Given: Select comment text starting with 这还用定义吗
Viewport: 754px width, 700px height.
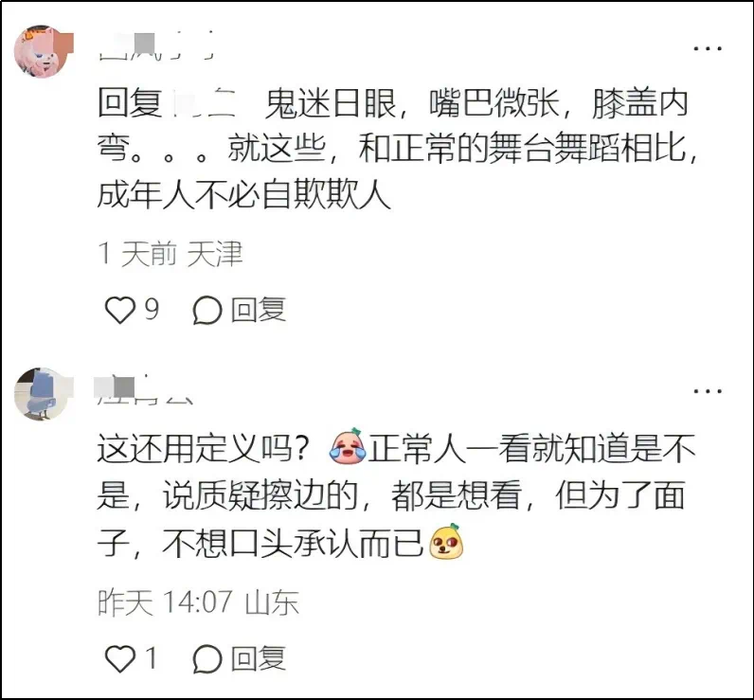Looking at the screenshot, I should point(396,495).
